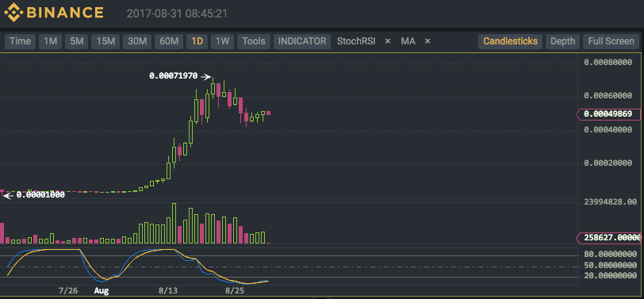
Task: Click the 7/26 date axis label
Action: (68, 291)
